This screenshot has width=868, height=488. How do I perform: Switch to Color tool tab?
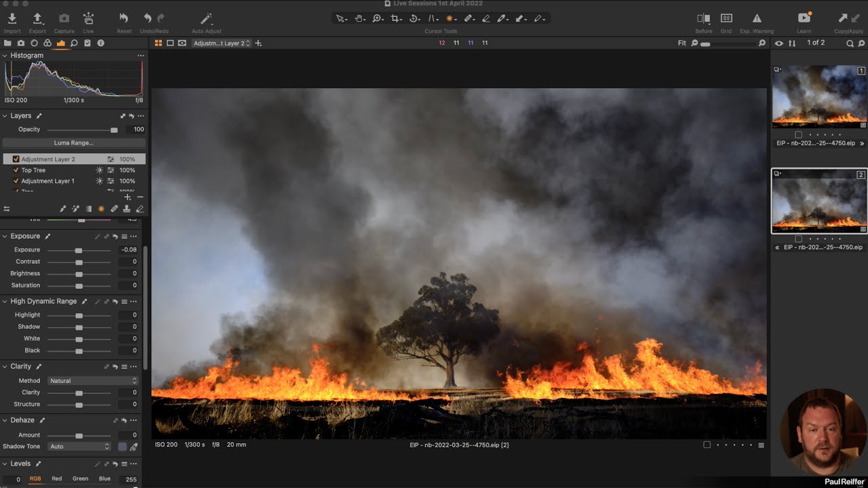(x=47, y=43)
